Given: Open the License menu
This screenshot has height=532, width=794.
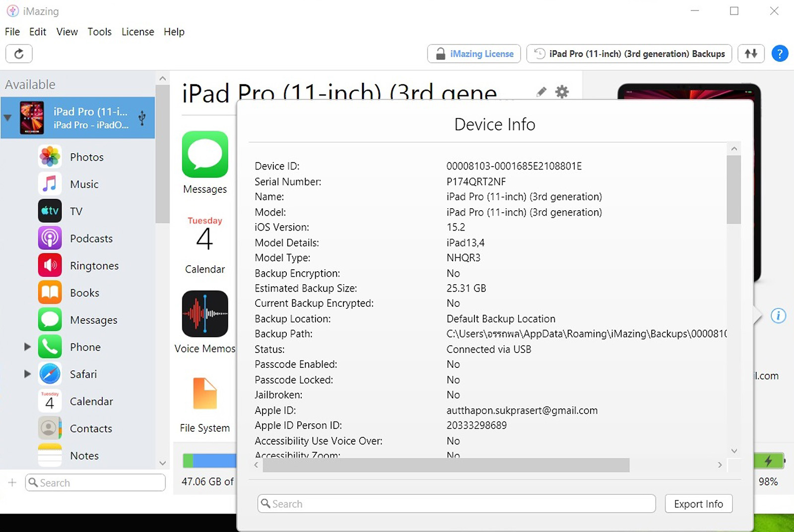Looking at the screenshot, I should (138, 32).
